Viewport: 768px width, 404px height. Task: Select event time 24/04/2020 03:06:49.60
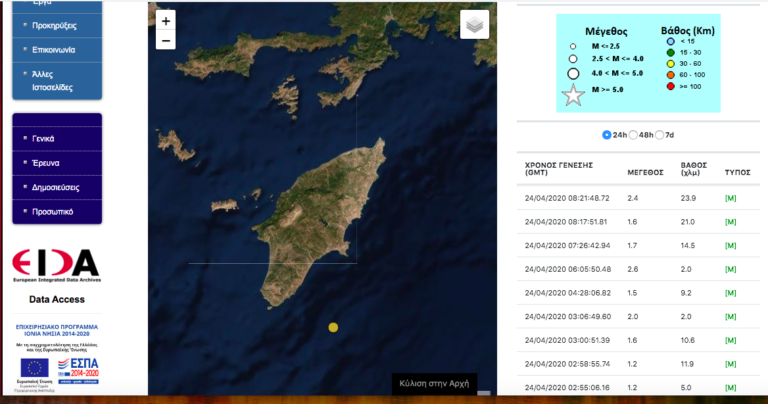(x=568, y=316)
